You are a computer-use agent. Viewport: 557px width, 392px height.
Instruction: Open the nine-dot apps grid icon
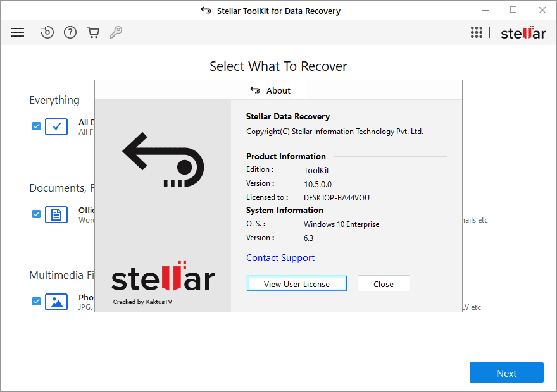[477, 32]
